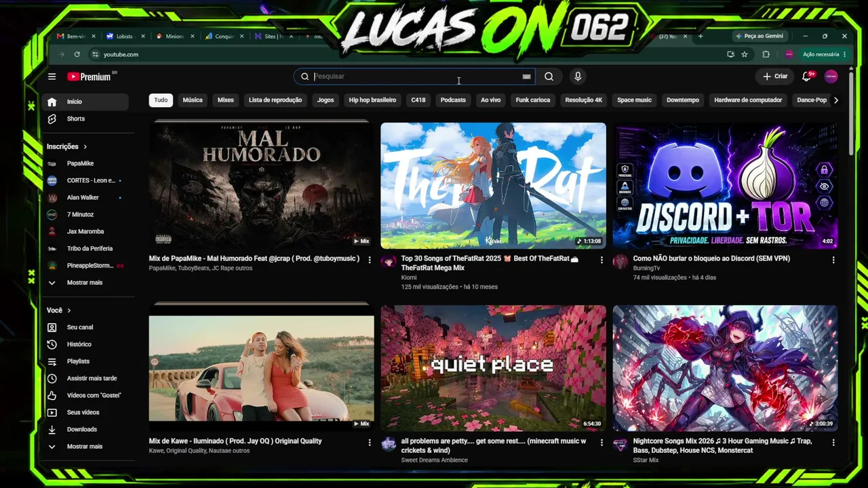Open the browser extensions puzzle icon

click(x=766, y=54)
